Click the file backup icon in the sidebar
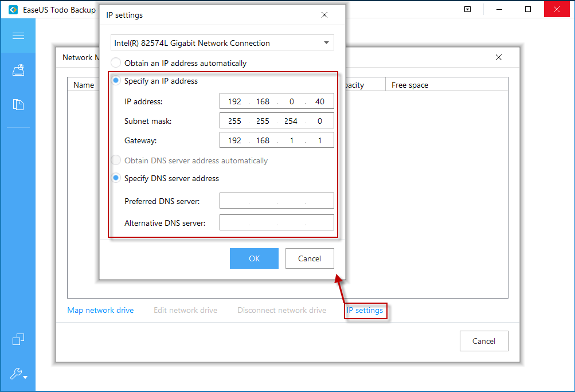The width and height of the screenshot is (575, 392). pos(18,105)
